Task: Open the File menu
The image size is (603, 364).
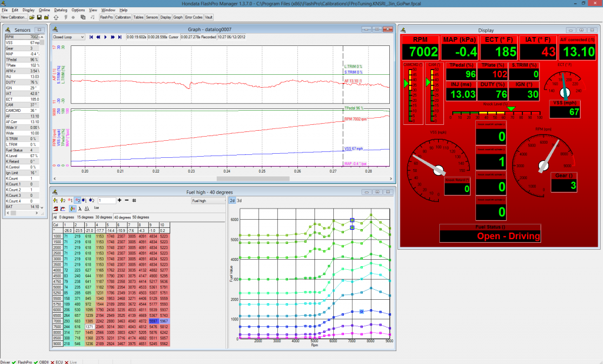Action: [5, 10]
